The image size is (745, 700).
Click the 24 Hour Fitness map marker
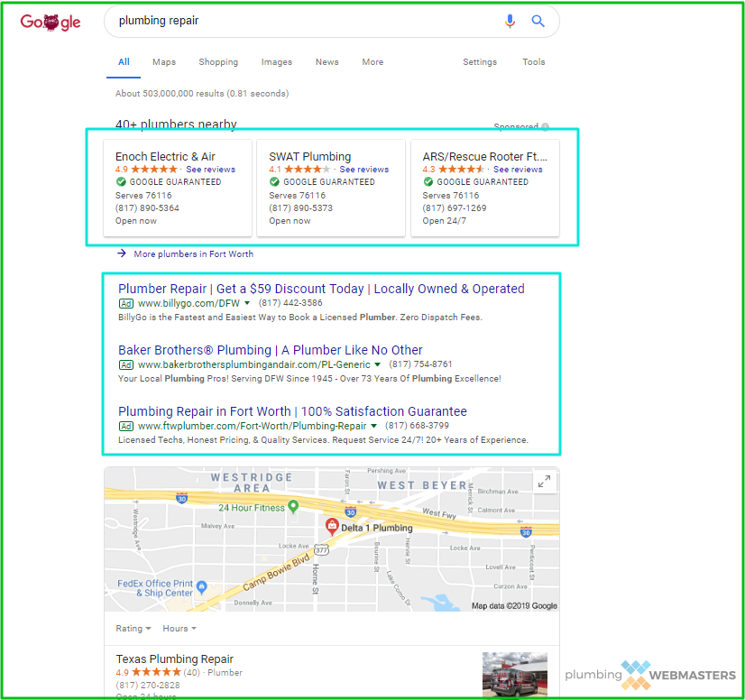(293, 507)
